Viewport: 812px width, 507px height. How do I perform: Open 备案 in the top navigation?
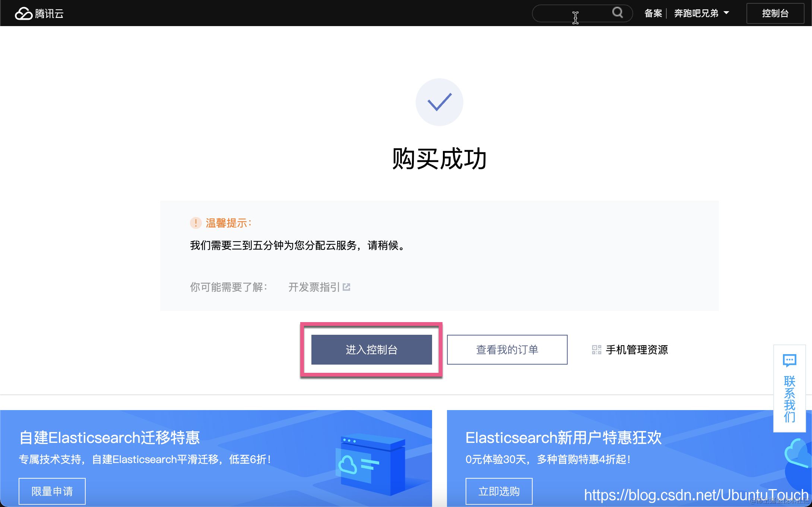point(653,13)
